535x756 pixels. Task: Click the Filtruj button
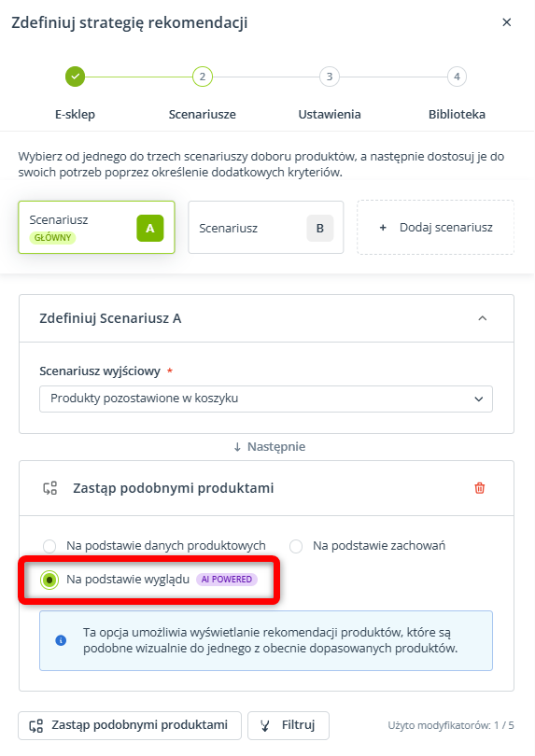click(x=289, y=725)
